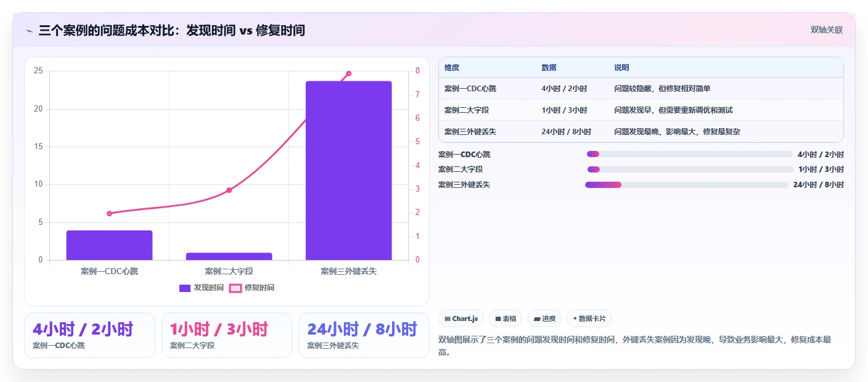Select the 进度 tag chip
This screenshot has height=382, width=868.
[x=544, y=319]
